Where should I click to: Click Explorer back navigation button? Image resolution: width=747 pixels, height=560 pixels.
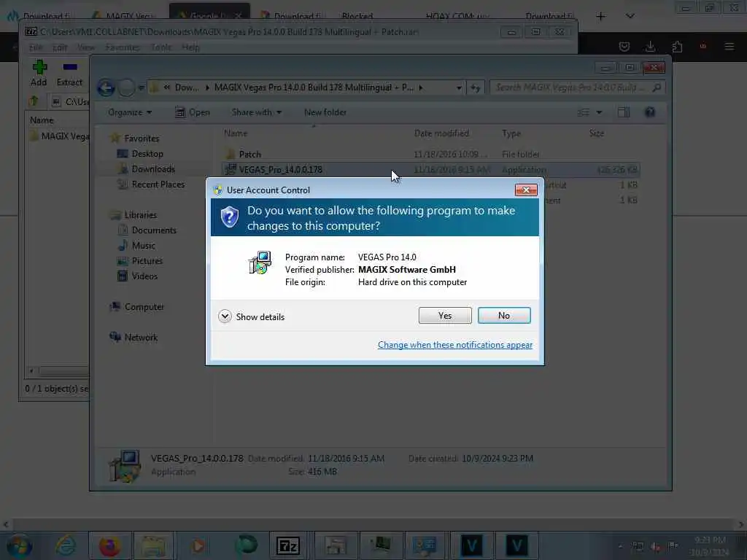pos(107,87)
